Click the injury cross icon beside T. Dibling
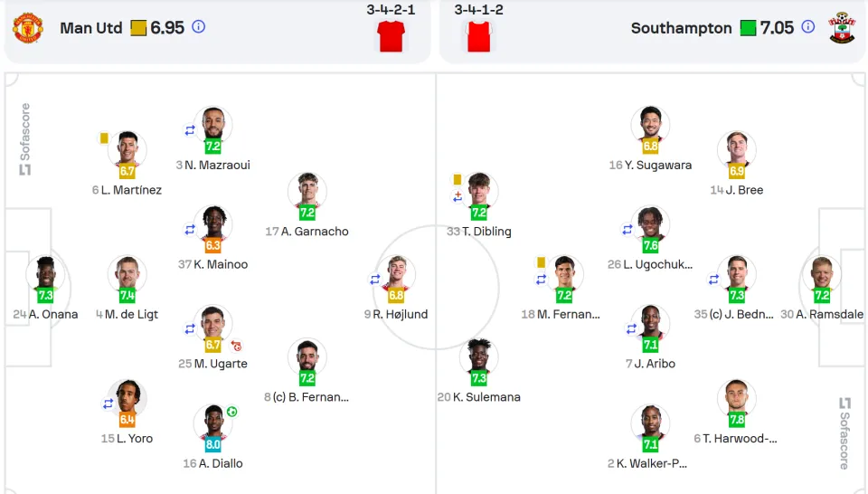 coord(458,196)
